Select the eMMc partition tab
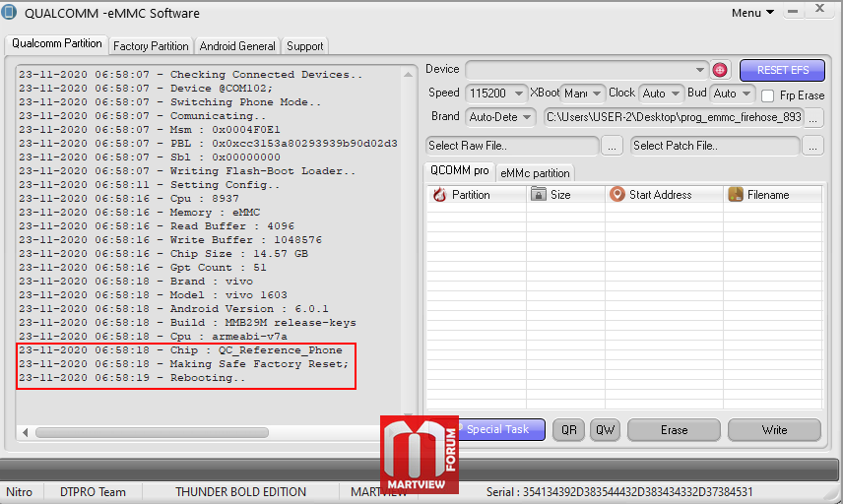 (535, 173)
